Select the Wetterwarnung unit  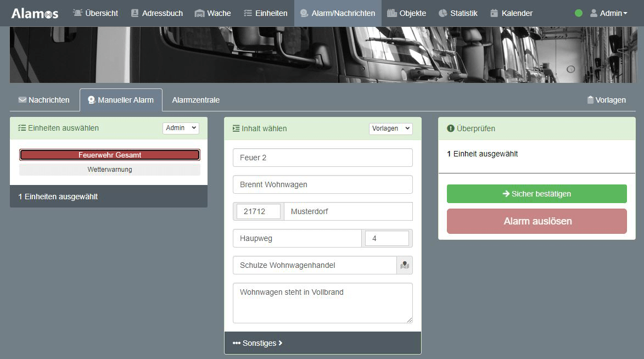click(110, 170)
